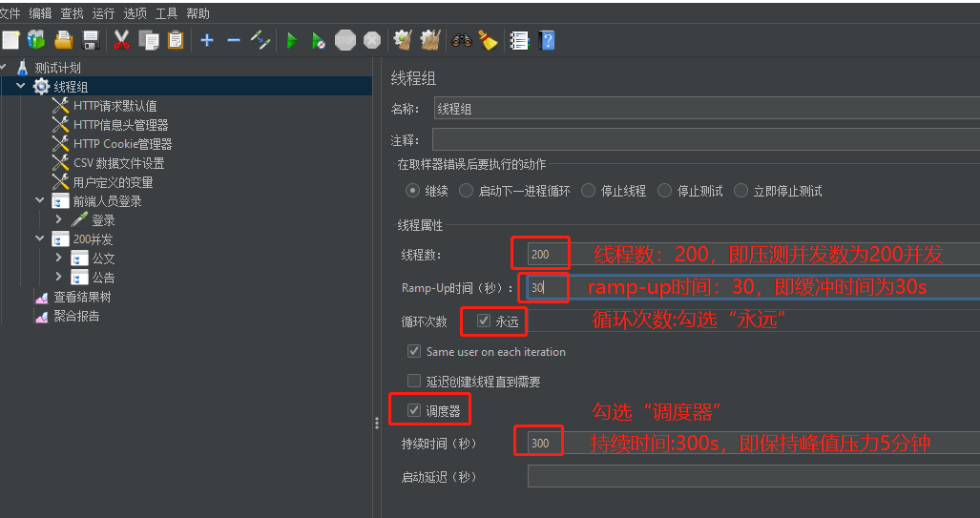Click the blue minus Collapse All icon
This screenshot has width=980, height=518.
234,41
